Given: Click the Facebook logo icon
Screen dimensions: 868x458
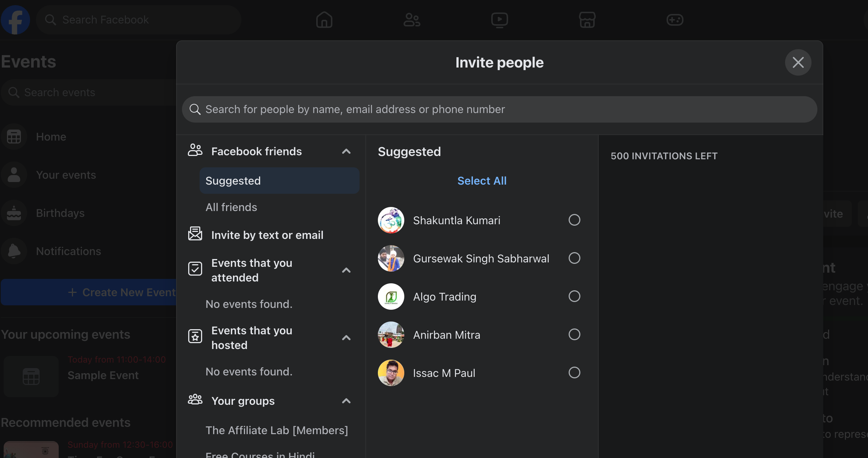Looking at the screenshot, I should (15, 20).
